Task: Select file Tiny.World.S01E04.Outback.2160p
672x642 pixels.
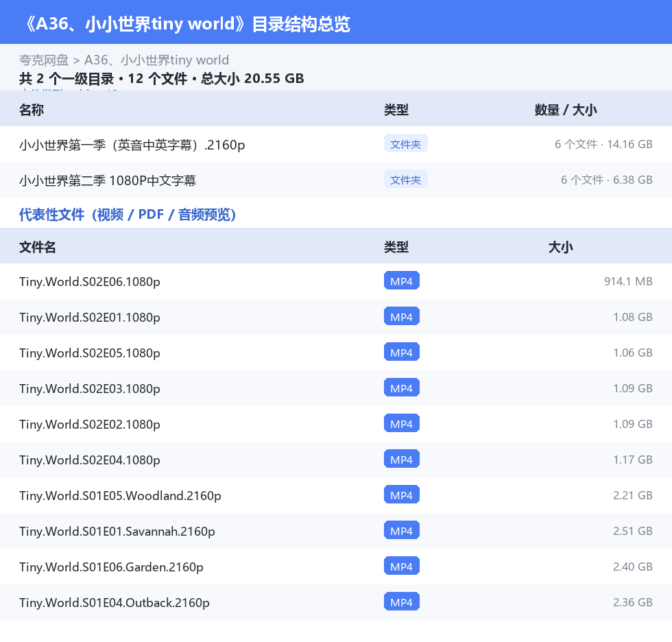Action: (x=114, y=602)
